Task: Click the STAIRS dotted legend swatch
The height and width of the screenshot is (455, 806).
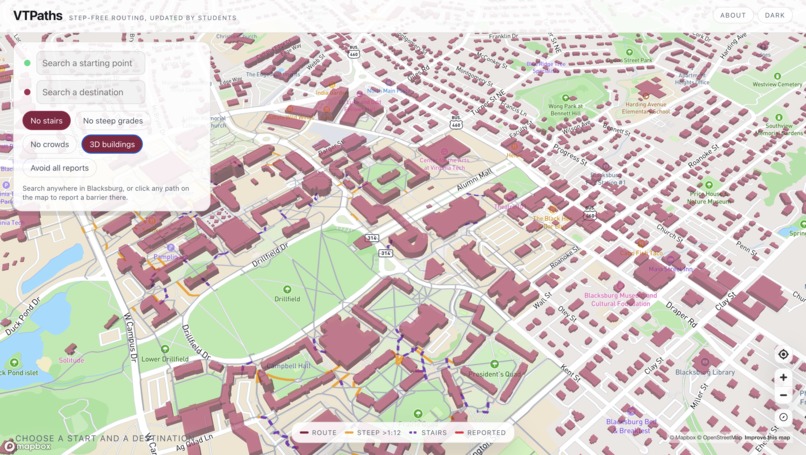Action: point(413,433)
